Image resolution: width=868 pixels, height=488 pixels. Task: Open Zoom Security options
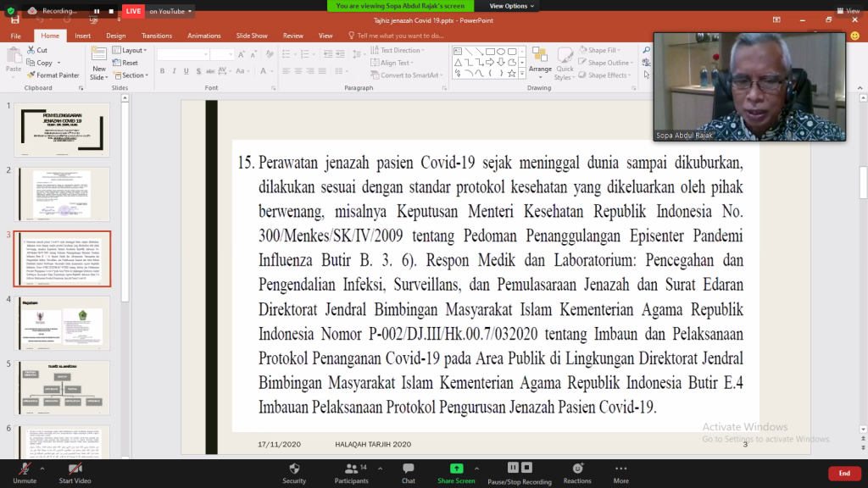pyautogui.click(x=294, y=473)
